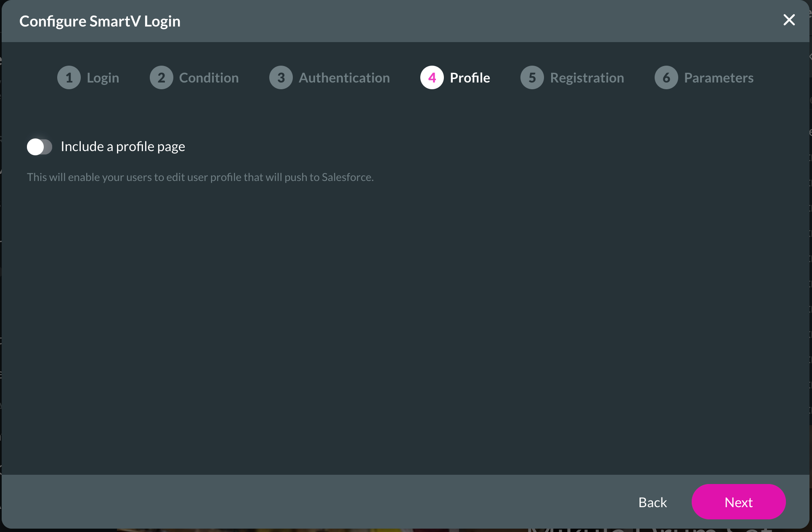This screenshot has height=532, width=812.
Task: Click the Profile step 4 icon
Action: coord(432,77)
